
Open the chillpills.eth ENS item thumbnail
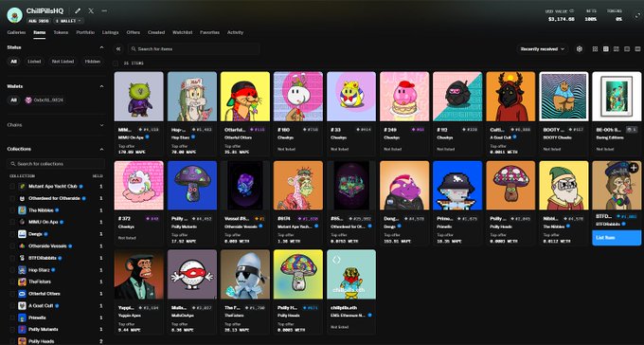click(x=351, y=274)
